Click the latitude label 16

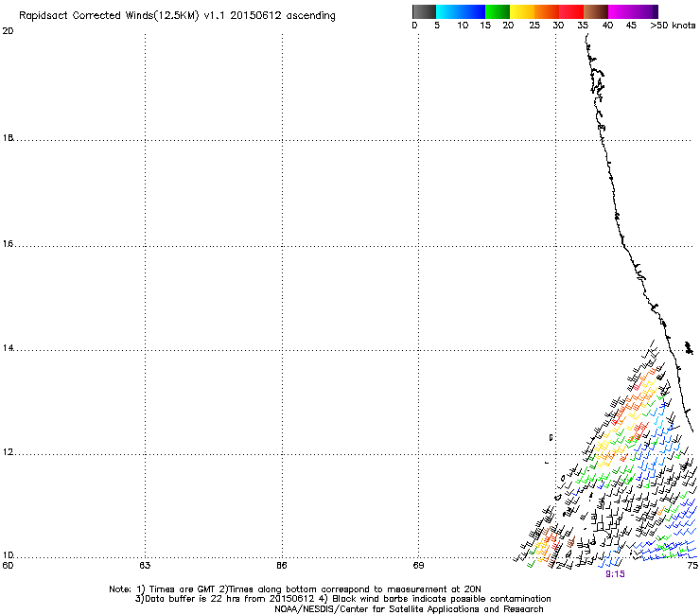click(8, 244)
